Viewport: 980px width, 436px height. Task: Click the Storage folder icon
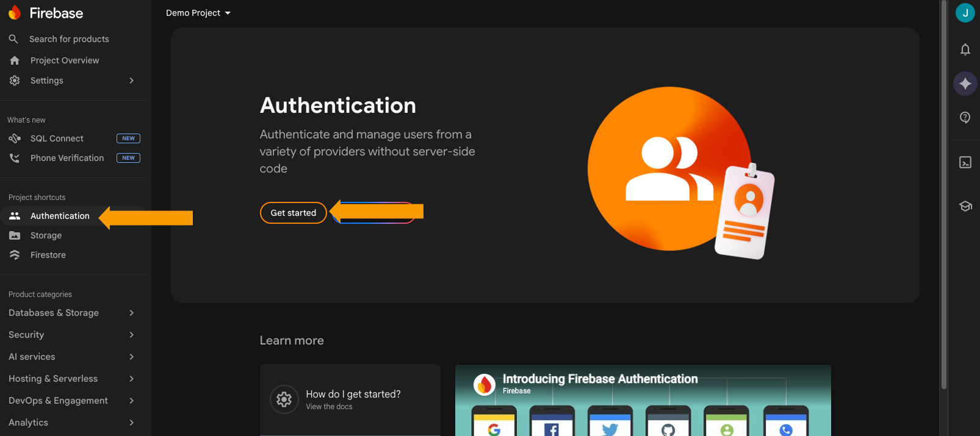[15, 235]
